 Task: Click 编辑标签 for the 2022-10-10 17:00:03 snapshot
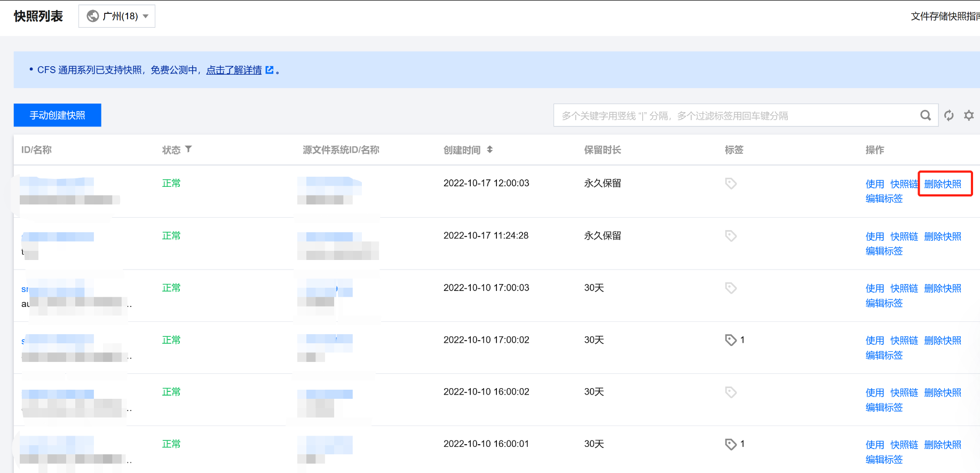[884, 303]
